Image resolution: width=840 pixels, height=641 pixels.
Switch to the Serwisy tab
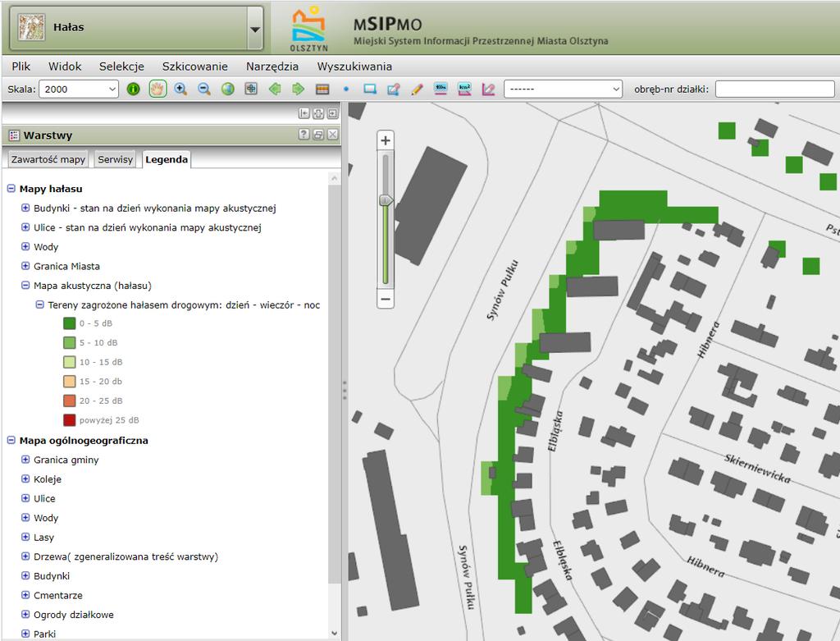[x=115, y=159]
